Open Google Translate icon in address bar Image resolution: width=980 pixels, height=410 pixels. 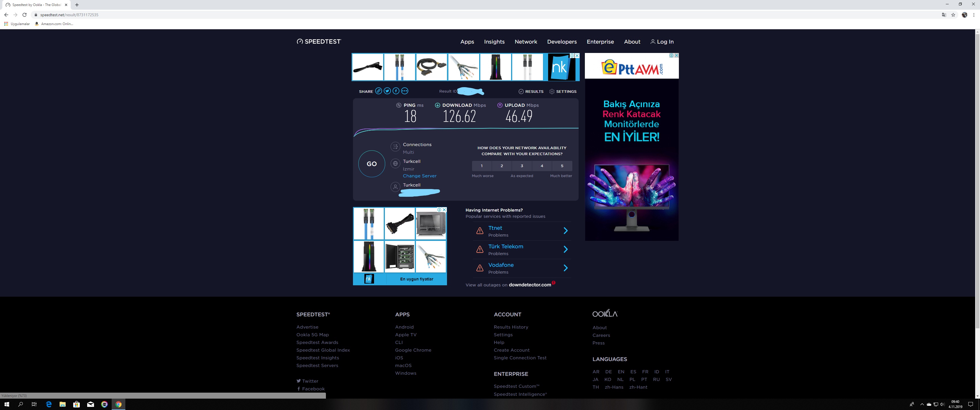point(944,15)
